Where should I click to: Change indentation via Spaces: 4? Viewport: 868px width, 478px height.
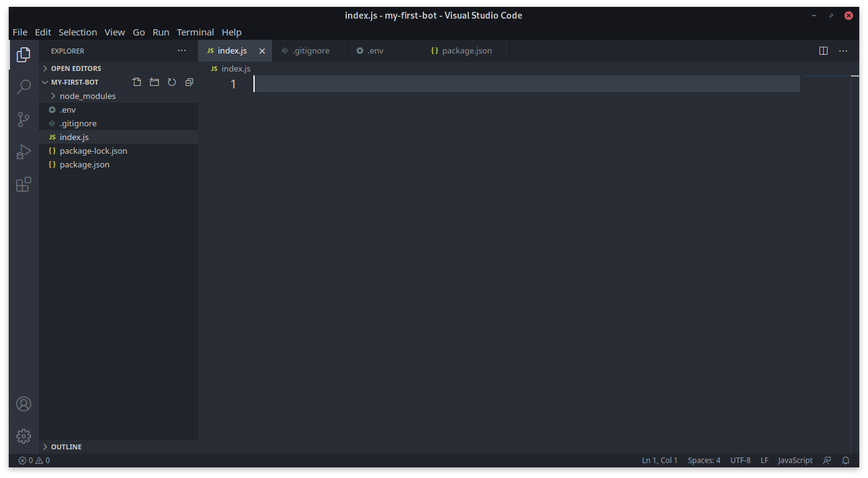coord(704,461)
